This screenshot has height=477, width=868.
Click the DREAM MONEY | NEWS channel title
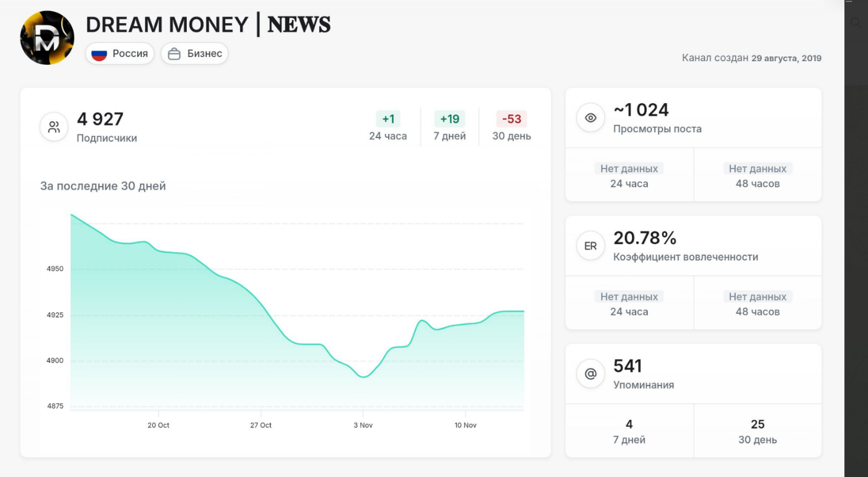(x=208, y=25)
